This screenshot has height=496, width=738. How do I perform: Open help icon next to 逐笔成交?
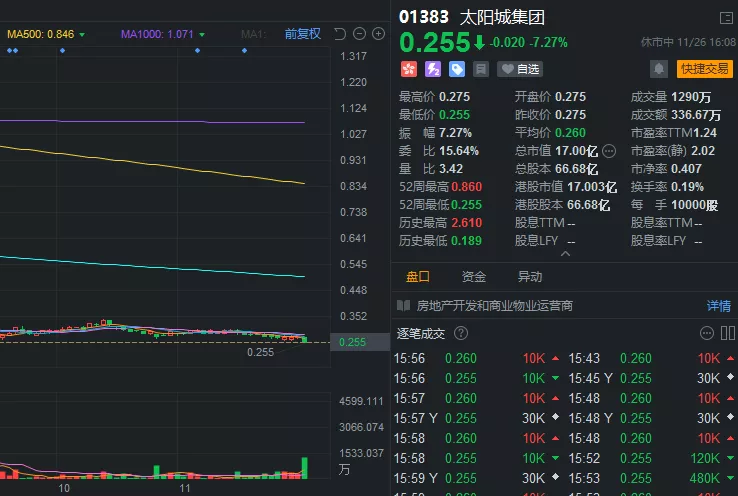pos(461,333)
